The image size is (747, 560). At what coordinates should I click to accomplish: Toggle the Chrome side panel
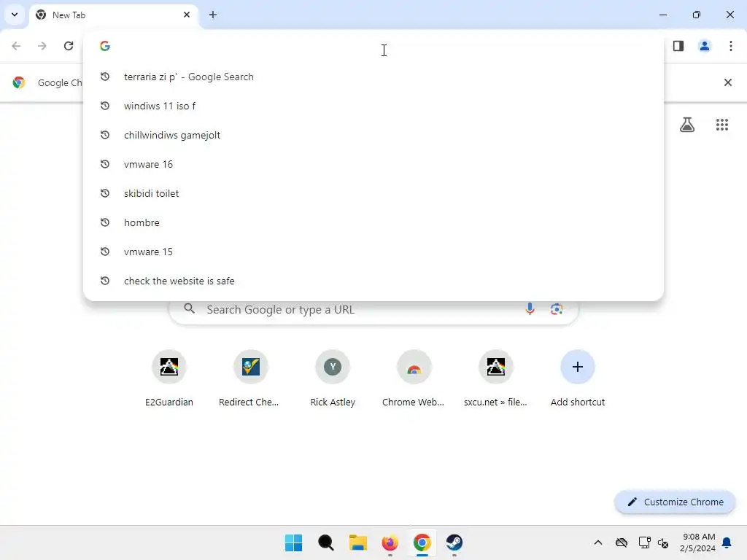tap(678, 46)
